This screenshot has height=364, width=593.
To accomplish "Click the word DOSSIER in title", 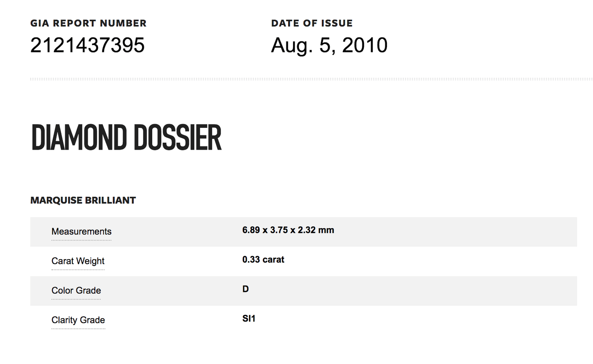I will pos(178,138).
